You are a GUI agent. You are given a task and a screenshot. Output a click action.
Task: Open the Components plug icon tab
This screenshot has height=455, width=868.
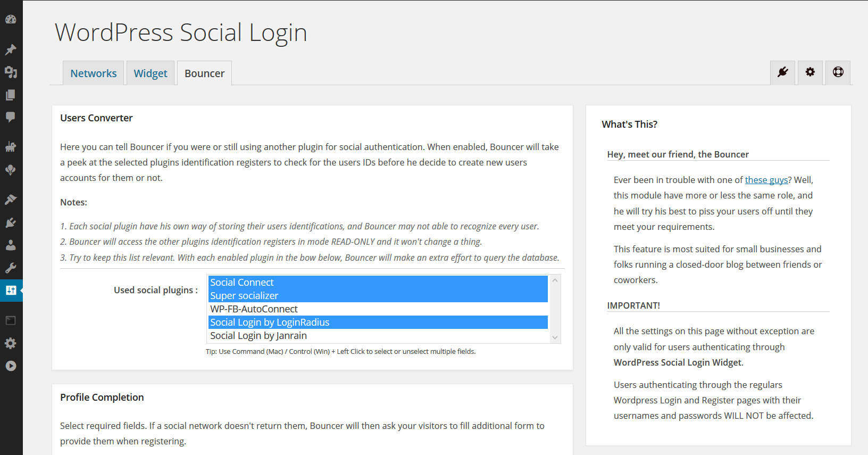point(783,72)
